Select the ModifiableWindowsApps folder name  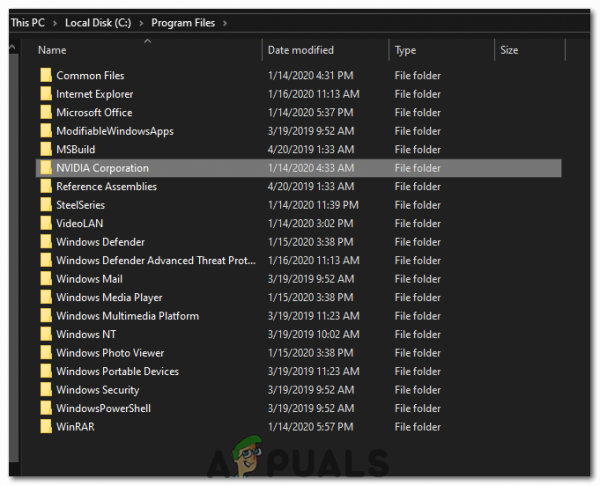point(115,131)
